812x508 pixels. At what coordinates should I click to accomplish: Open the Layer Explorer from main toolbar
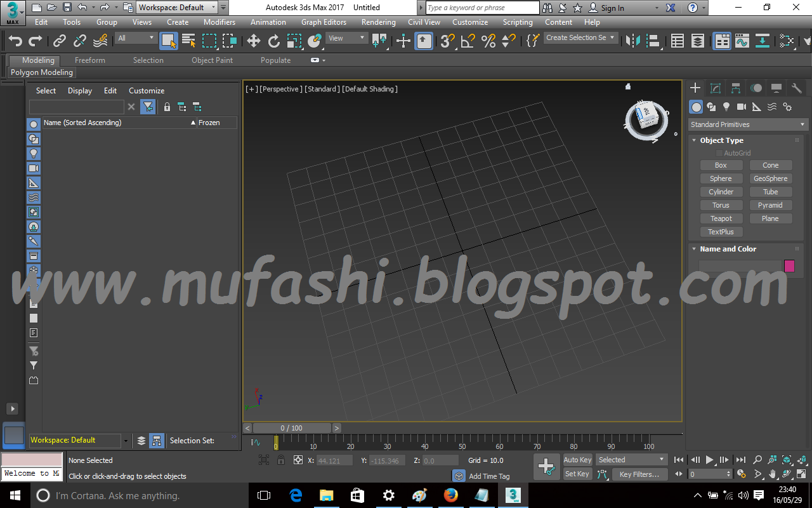pyautogui.click(x=698, y=41)
